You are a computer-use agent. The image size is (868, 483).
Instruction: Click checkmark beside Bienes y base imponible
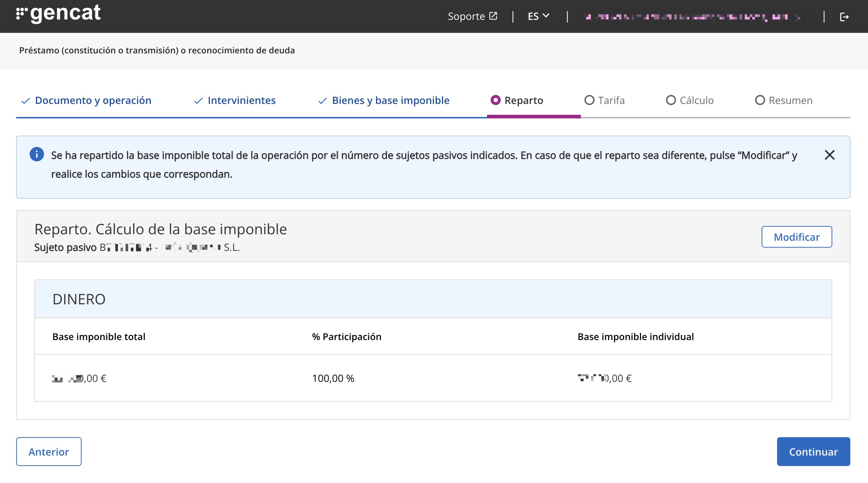[322, 101]
